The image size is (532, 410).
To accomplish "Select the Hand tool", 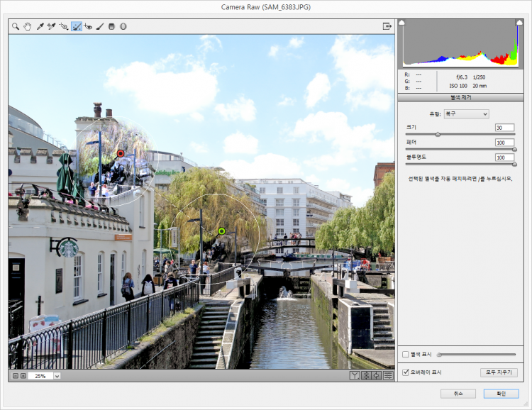I will coord(28,26).
